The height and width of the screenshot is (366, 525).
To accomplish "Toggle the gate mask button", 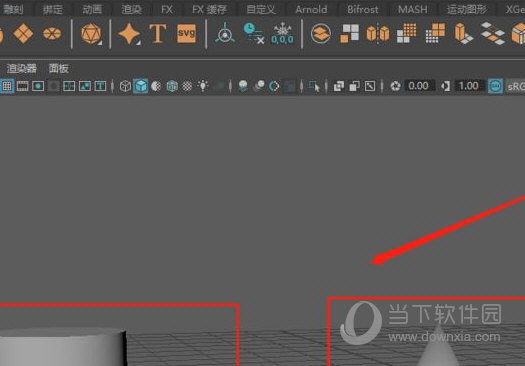I will coord(53,86).
